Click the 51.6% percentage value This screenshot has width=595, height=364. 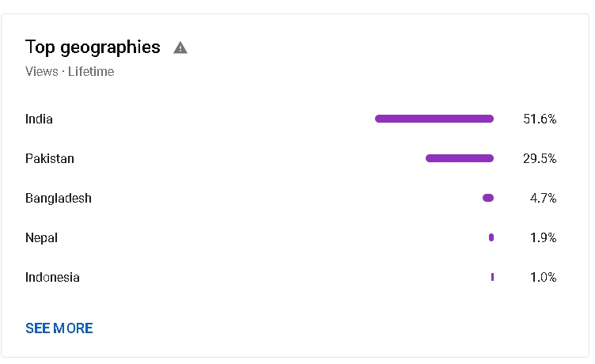pyautogui.click(x=540, y=119)
